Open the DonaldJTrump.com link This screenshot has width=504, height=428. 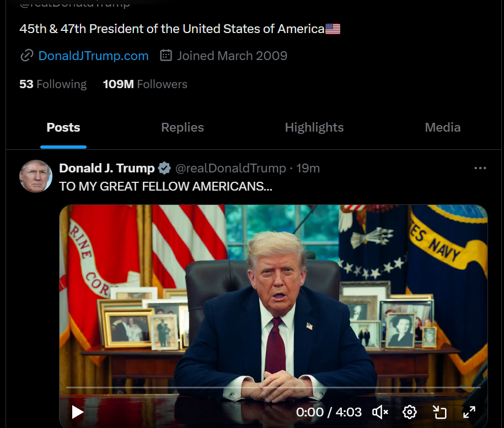pyautogui.click(x=93, y=56)
